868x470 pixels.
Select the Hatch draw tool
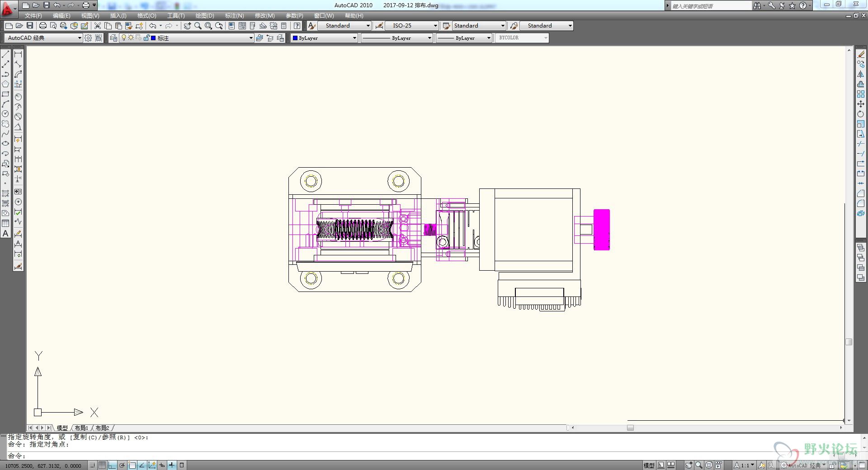coord(5,193)
